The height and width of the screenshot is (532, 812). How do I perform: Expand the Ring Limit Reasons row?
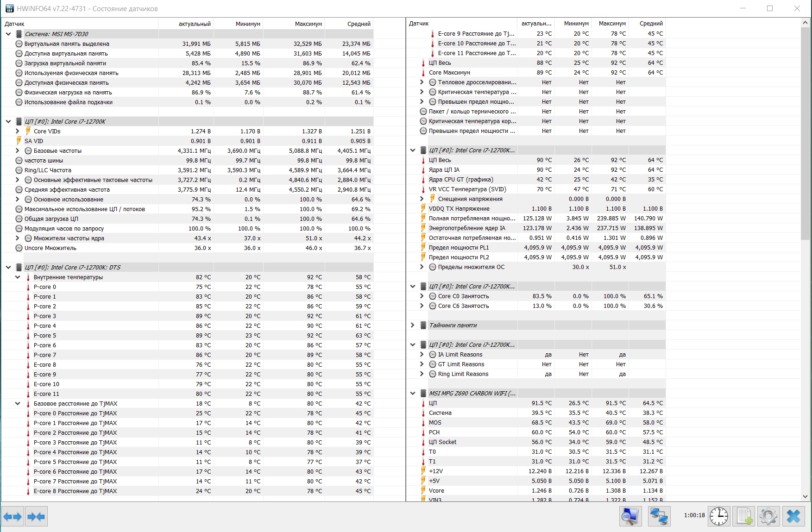point(422,374)
